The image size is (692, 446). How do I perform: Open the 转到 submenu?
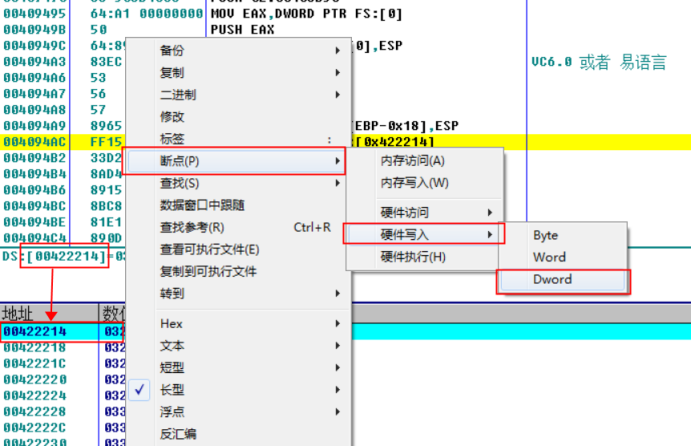click(238, 293)
